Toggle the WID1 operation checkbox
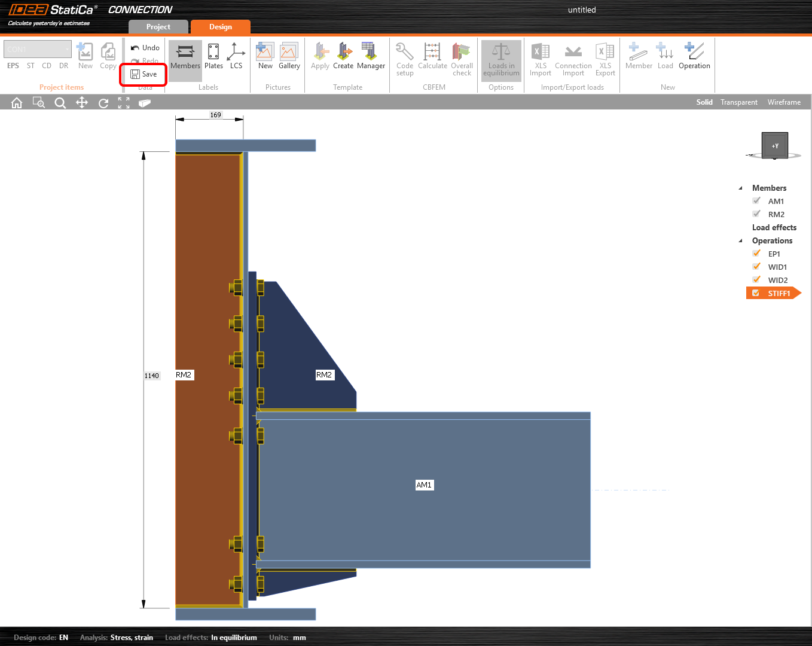 click(x=757, y=267)
